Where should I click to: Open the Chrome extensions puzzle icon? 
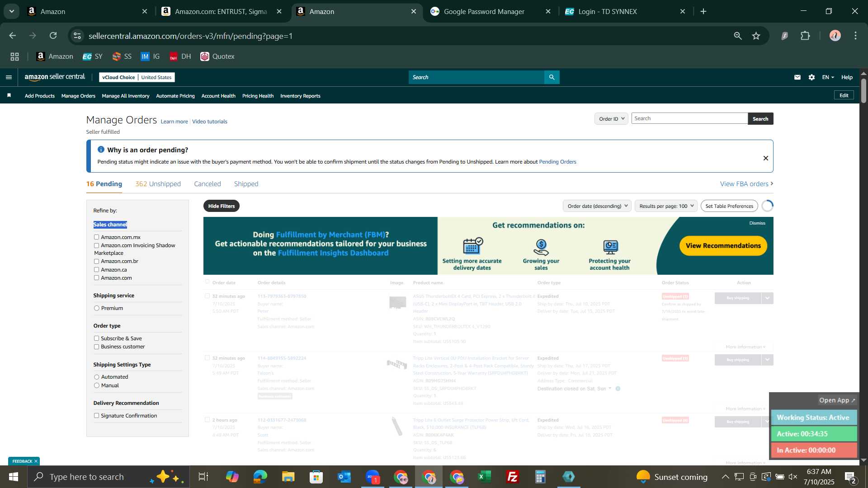pyautogui.click(x=805, y=36)
